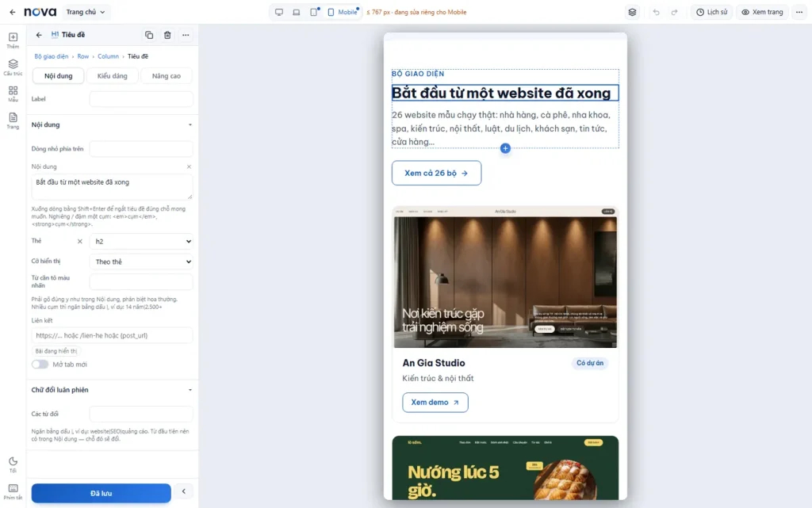Click Xem trang preview button
This screenshot has height=508, width=812.
[762, 12]
